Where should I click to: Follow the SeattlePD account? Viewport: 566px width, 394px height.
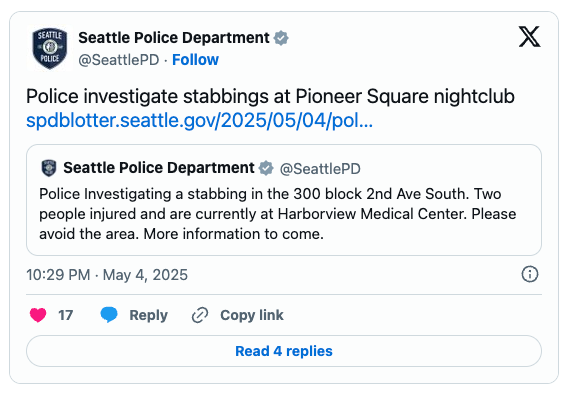click(x=195, y=60)
